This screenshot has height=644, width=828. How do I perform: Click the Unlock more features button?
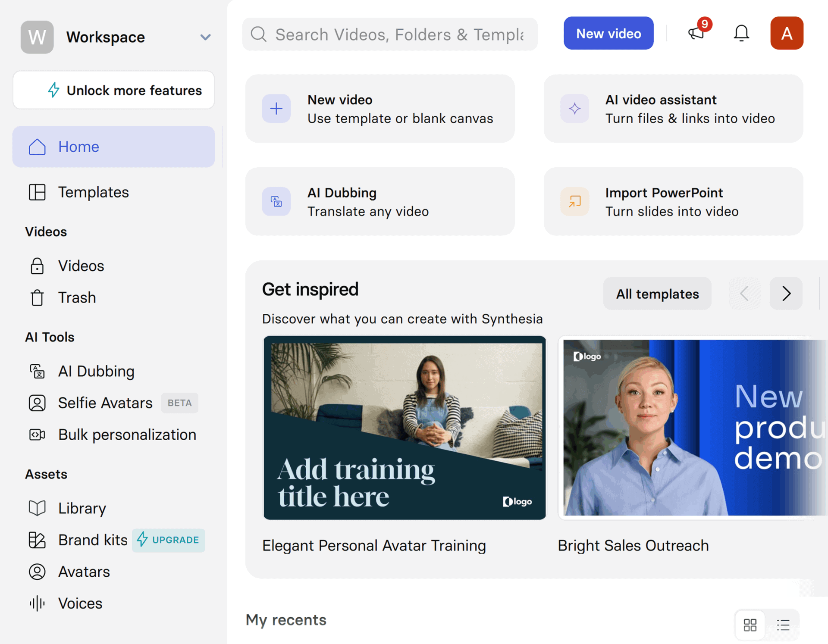click(x=113, y=90)
